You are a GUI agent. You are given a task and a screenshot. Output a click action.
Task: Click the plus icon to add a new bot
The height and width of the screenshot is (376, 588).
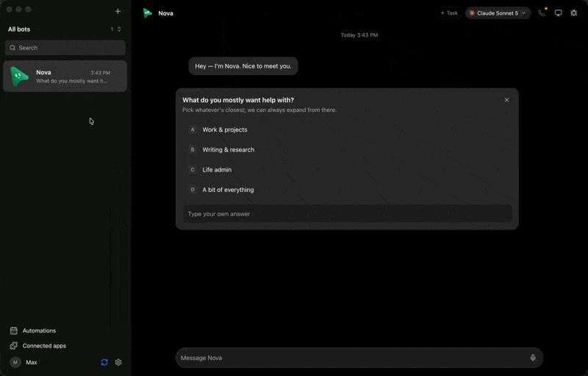118,11
